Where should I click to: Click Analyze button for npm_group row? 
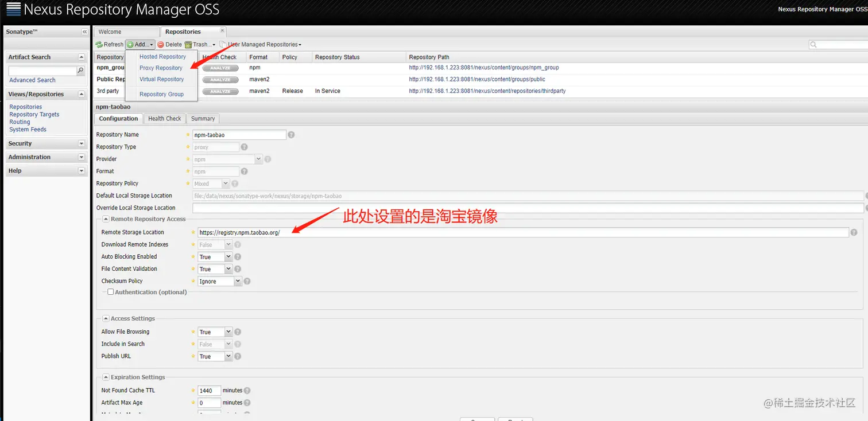(220, 68)
